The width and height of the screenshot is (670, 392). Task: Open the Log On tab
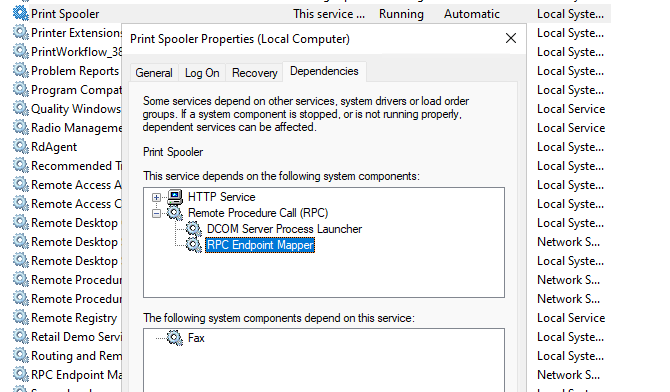coord(202,73)
